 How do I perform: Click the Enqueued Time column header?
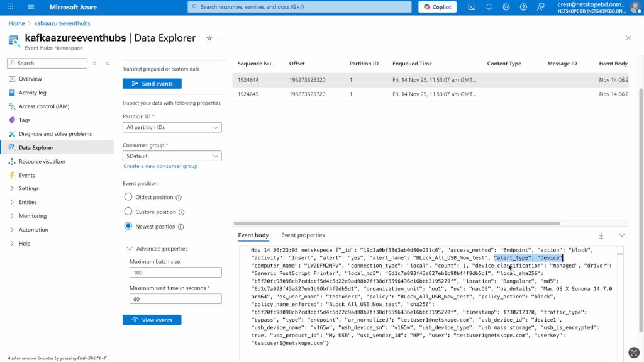[412, 64]
